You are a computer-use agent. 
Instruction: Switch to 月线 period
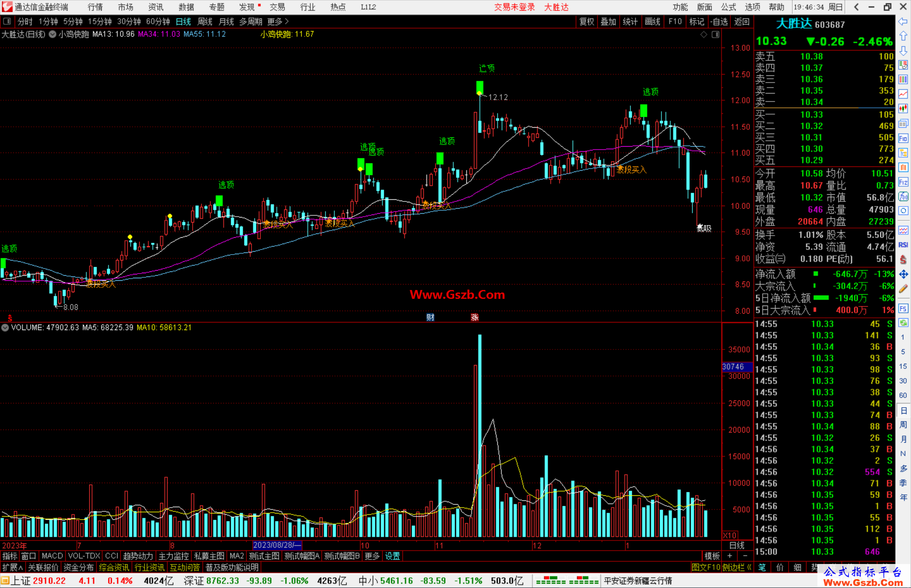(x=226, y=21)
